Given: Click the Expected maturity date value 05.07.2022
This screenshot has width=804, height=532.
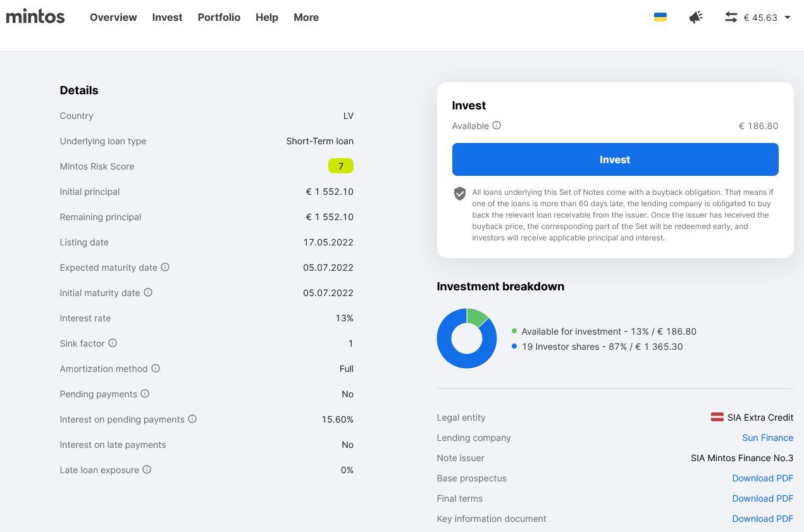Looking at the screenshot, I should [328, 268].
